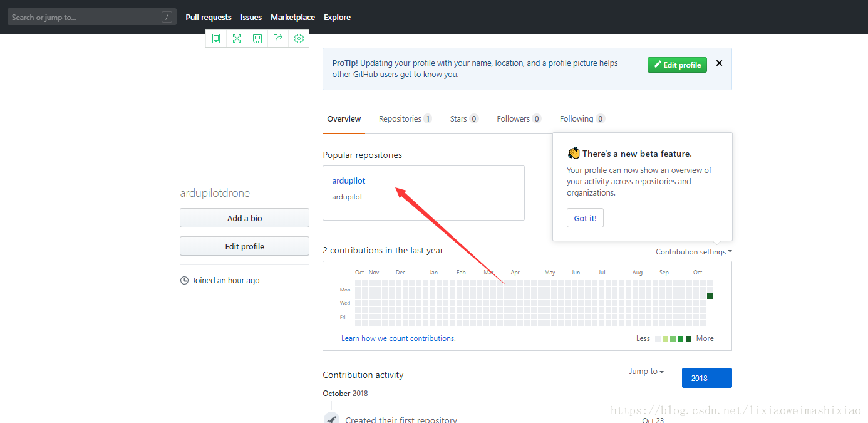Open the Repositories tab
The width and height of the screenshot is (868, 423).
coord(405,119)
